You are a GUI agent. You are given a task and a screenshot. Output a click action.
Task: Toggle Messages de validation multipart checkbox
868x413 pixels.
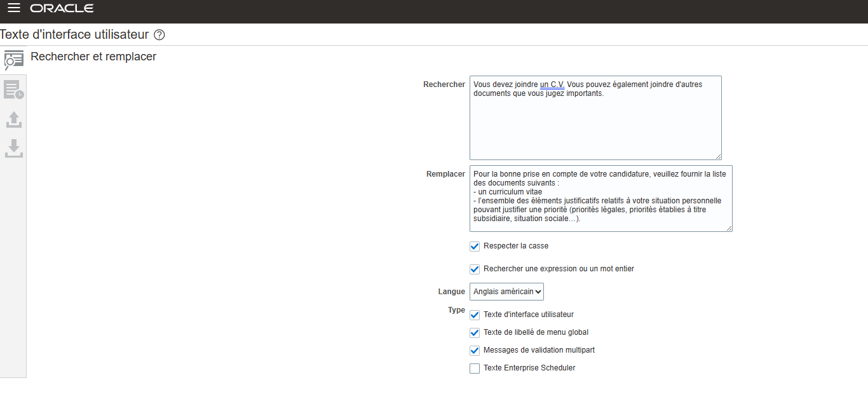(475, 351)
